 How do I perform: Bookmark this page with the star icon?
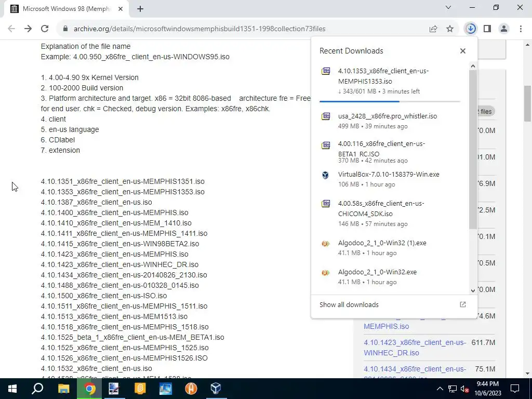[x=450, y=29]
